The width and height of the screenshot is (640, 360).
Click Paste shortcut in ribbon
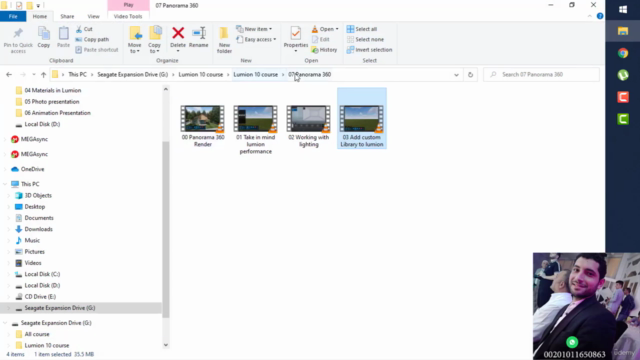(97, 50)
